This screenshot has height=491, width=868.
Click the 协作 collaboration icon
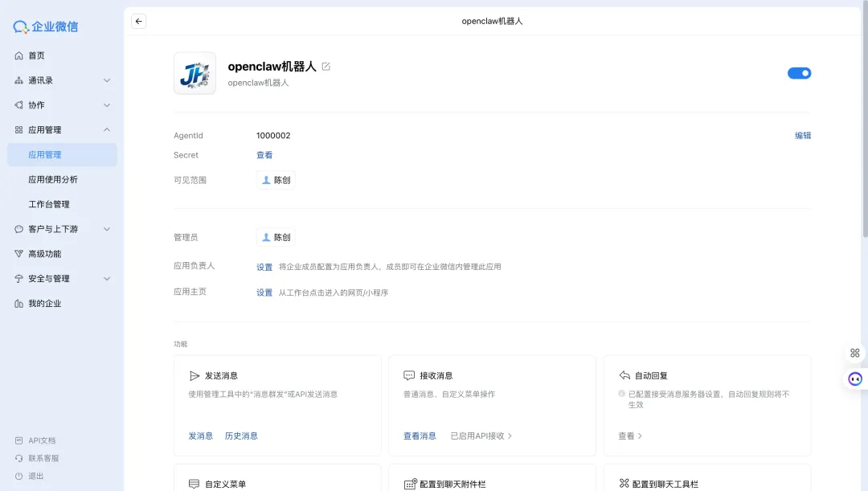tap(18, 105)
